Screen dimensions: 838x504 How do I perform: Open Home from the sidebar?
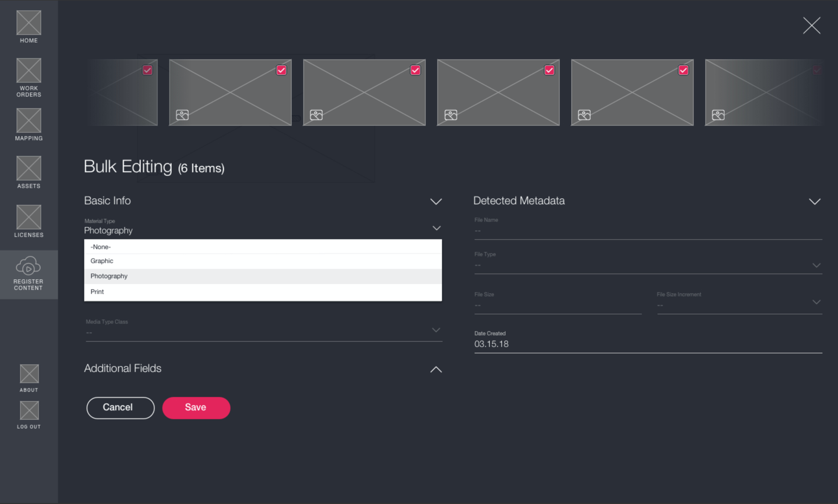(x=28, y=23)
